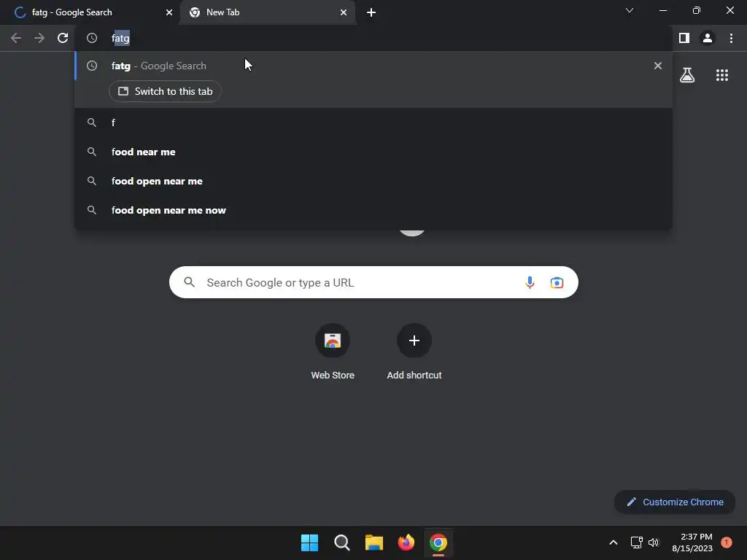Select the New Tab tab
The width and height of the screenshot is (747, 560).
point(267,12)
